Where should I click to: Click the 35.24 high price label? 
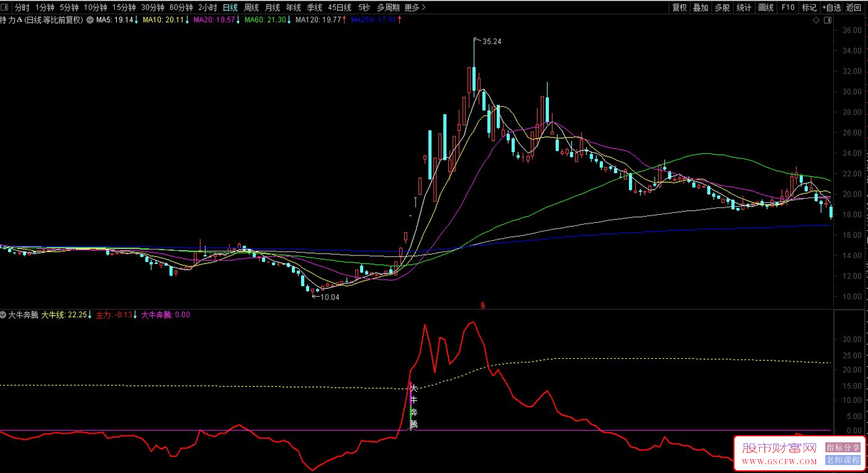[491, 41]
